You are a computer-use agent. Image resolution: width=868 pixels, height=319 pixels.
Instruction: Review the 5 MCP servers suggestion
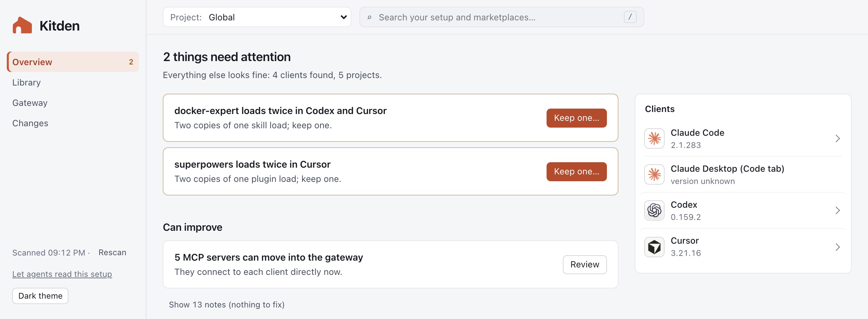pos(585,265)
